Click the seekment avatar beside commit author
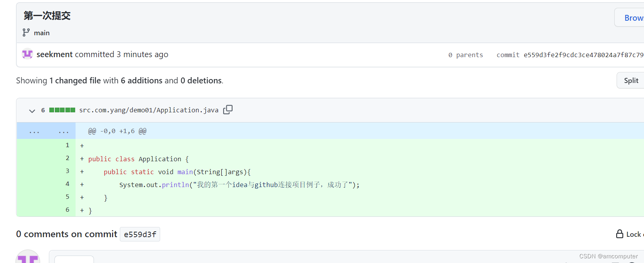The width and height of the screenshot is (644, 263). coord(27,54)
